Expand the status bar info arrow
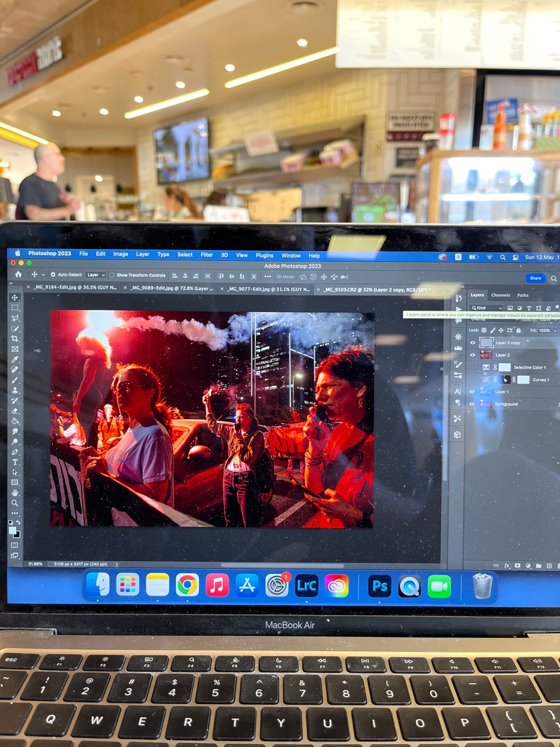Screen dimensions: 560x747 [115, 564]
